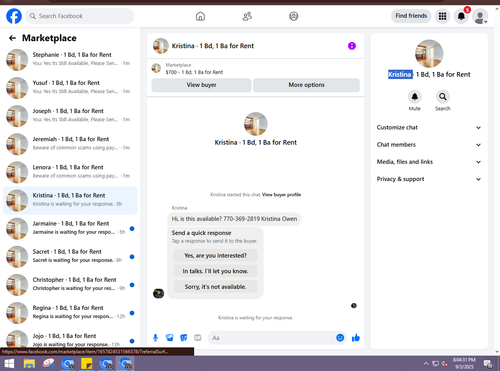The width and height of the screenshot is (500, 371).
Task: Open the Groups icon in top navigation
Action: 294,16
